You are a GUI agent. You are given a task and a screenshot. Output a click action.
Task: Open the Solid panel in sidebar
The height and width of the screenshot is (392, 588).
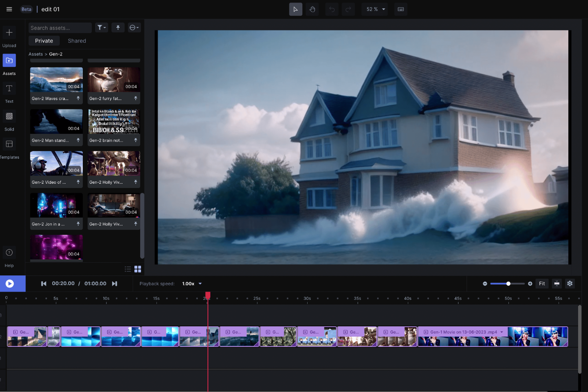coord(9,117)
